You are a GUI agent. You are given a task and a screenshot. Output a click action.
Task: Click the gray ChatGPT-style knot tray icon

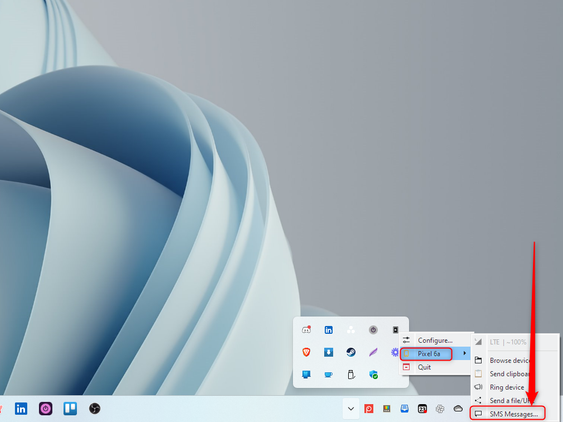coord(440,409)
